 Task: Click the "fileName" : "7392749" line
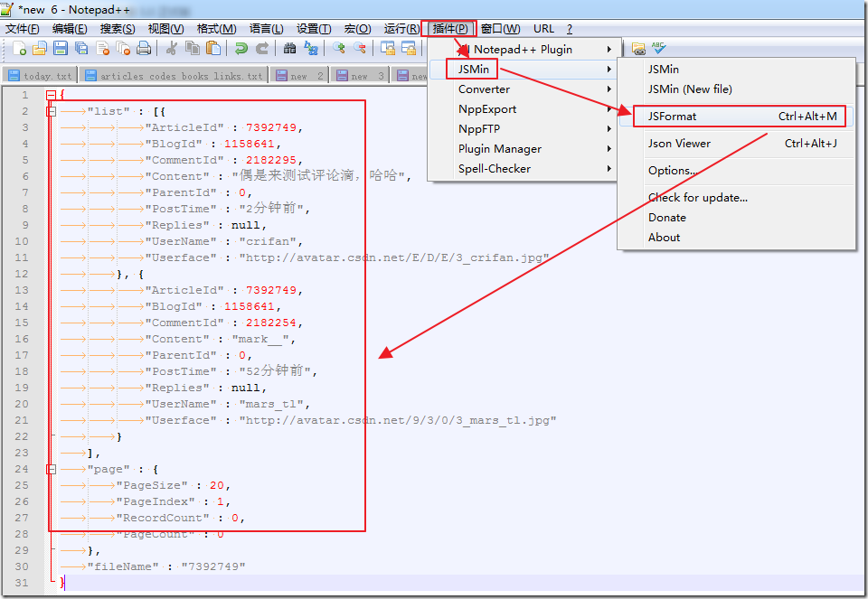pos(166,566)
